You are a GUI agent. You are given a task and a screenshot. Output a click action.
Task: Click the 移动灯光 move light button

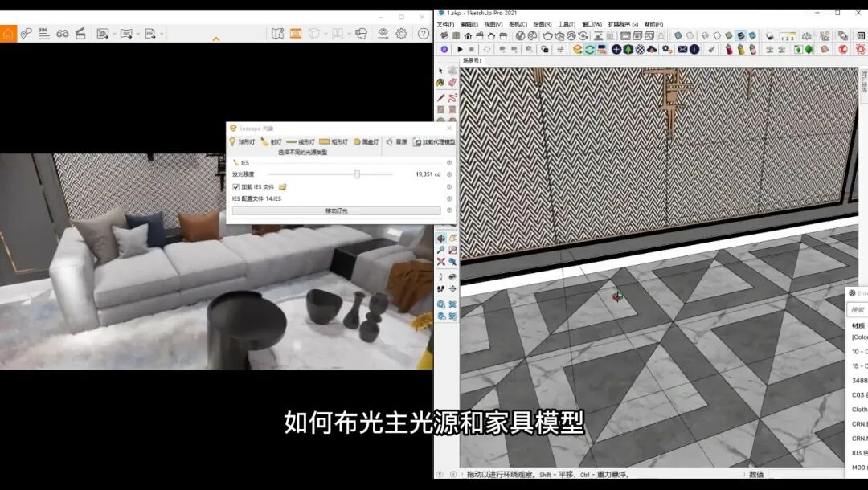(337, 210)
